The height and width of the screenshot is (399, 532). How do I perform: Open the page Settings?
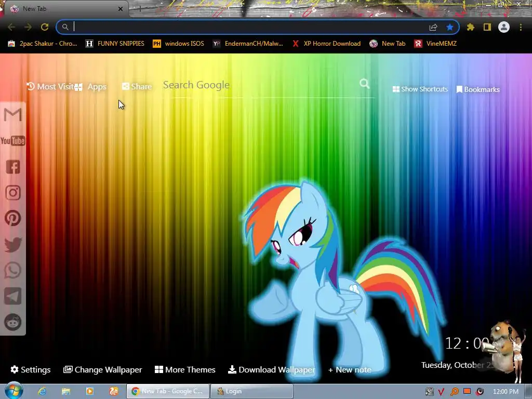click(31, 369)
